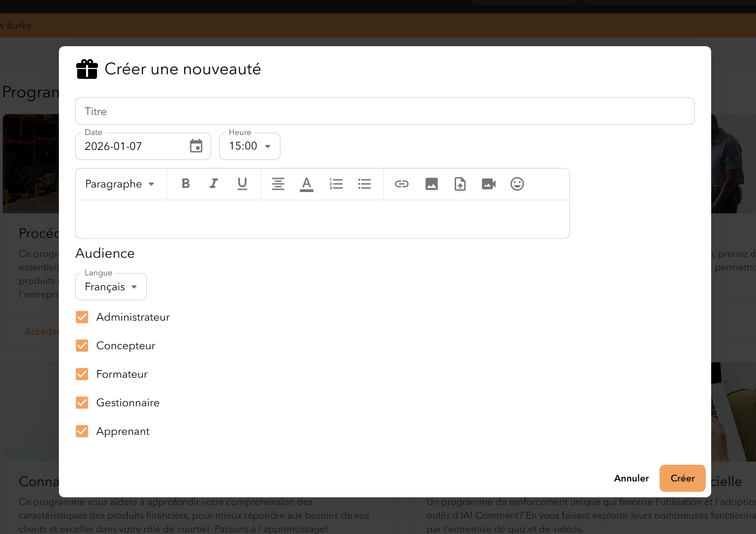The image size is (756, 534).
Task: Insert a hyperlink
Action: pyautogui.click(x=402, y=183)
